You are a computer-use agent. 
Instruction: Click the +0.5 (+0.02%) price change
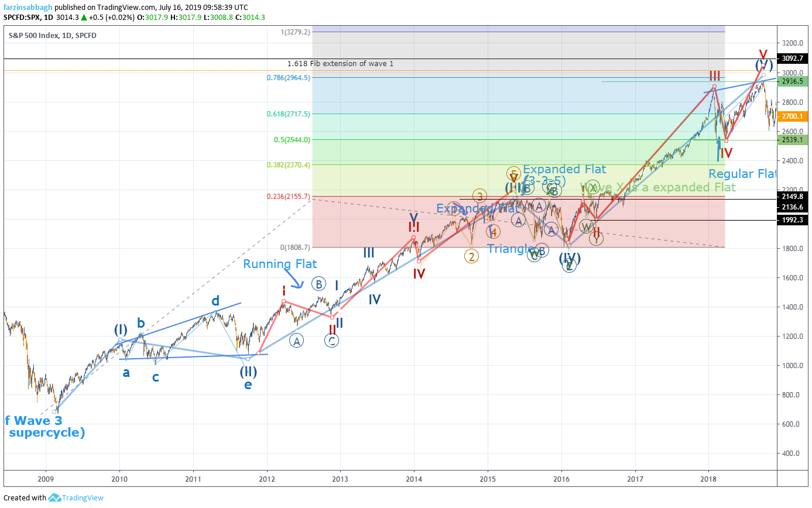(x=111, y=18)
